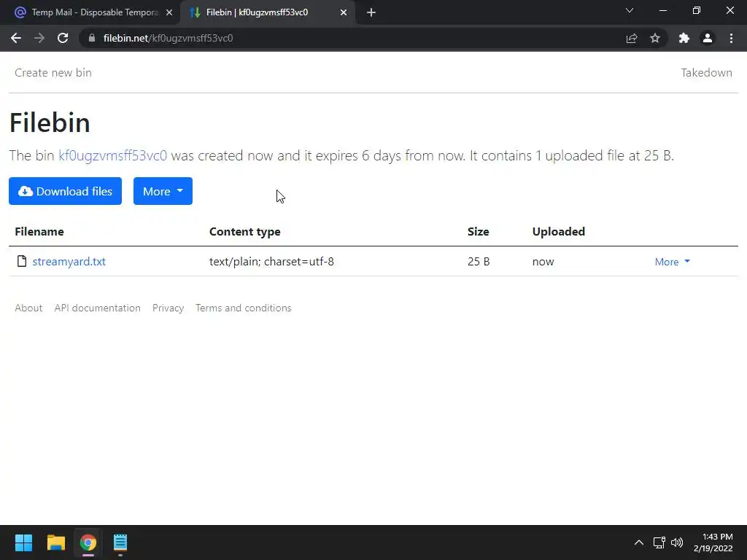Open Terms and conditions link

coord(244,308)
